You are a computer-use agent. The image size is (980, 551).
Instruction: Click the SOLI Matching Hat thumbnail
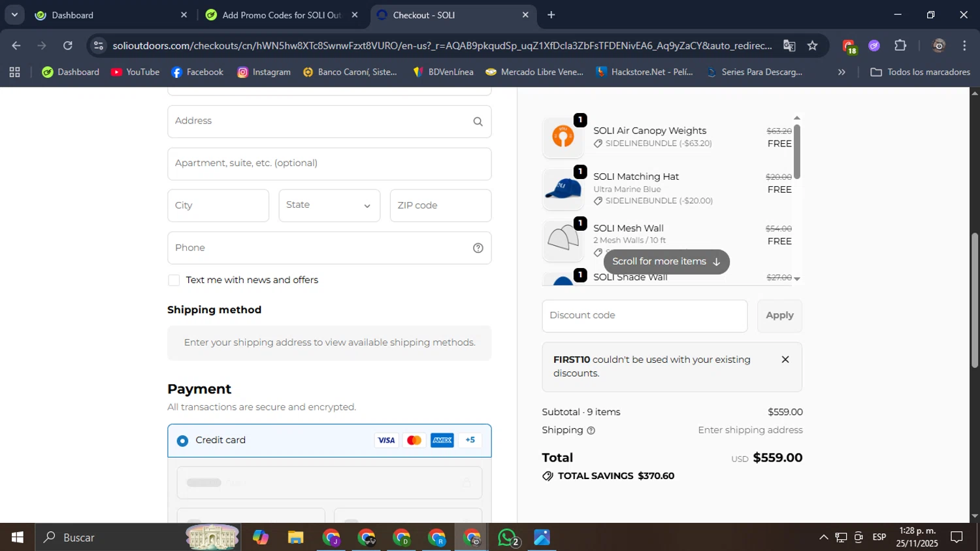[x=563, y=190]
